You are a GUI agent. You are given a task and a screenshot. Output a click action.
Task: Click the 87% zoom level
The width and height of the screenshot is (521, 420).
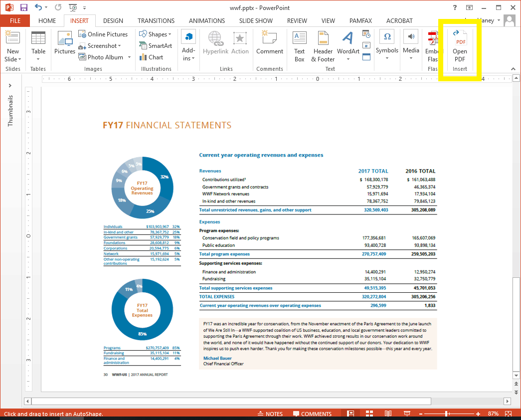pos(493,414)
